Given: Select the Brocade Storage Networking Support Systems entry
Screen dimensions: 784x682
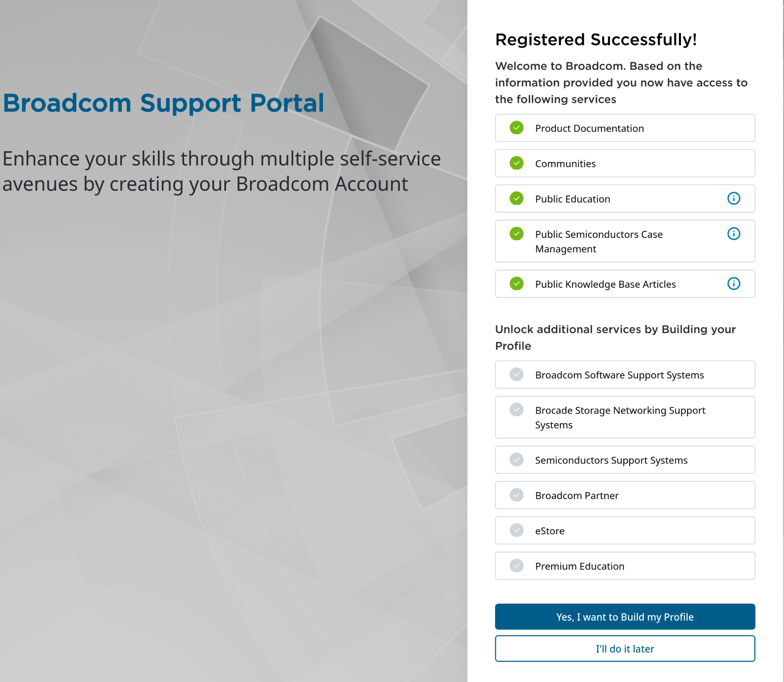Looking at the screenshot, I should (625, 417).
